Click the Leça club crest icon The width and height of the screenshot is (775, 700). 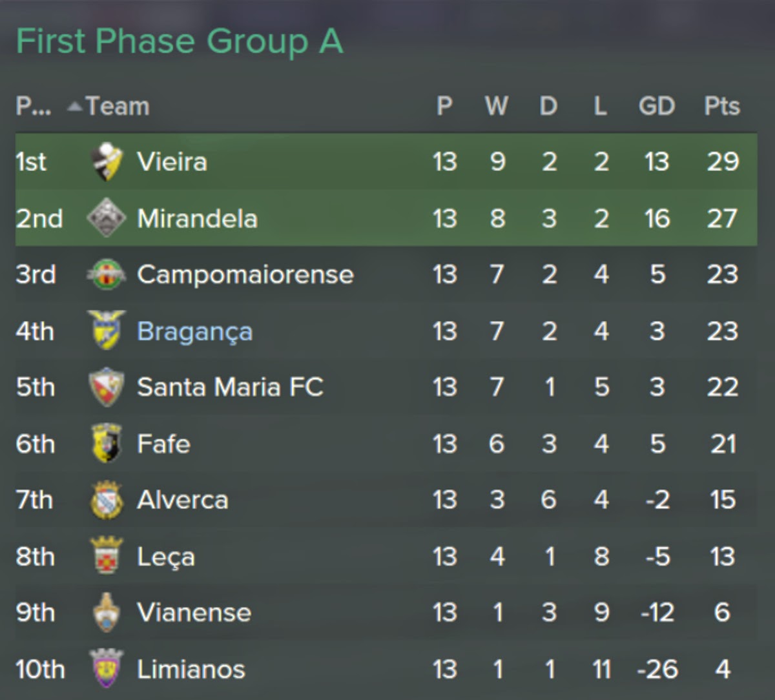coord(107,556)
